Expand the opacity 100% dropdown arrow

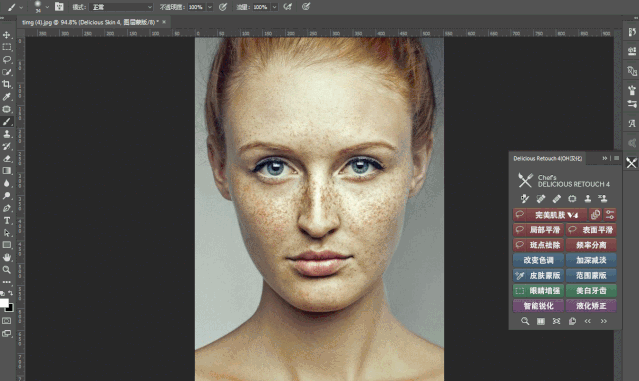point(210,7)
